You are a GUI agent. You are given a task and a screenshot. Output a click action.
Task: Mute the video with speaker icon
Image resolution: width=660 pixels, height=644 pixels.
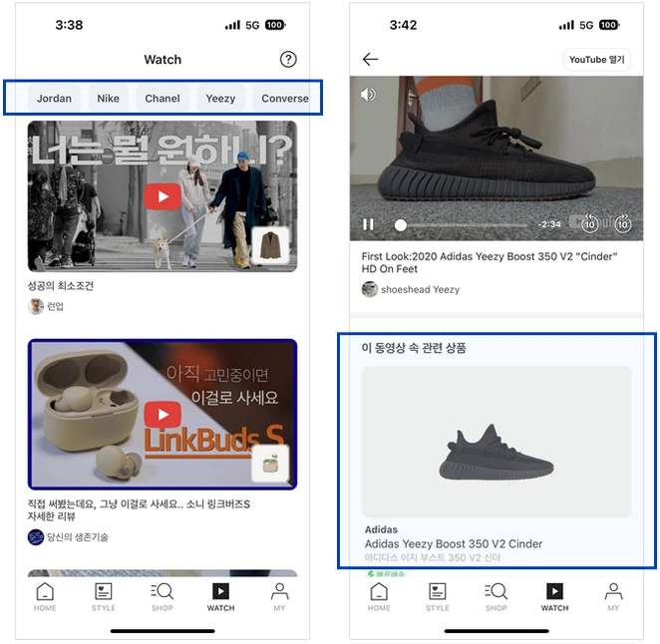(x=368, y=95)
